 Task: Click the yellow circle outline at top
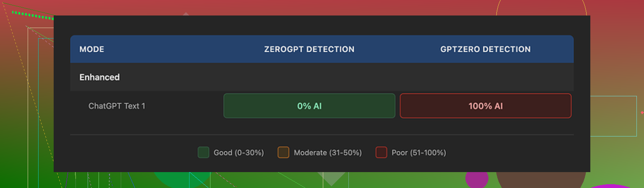(x=541, y=8)
